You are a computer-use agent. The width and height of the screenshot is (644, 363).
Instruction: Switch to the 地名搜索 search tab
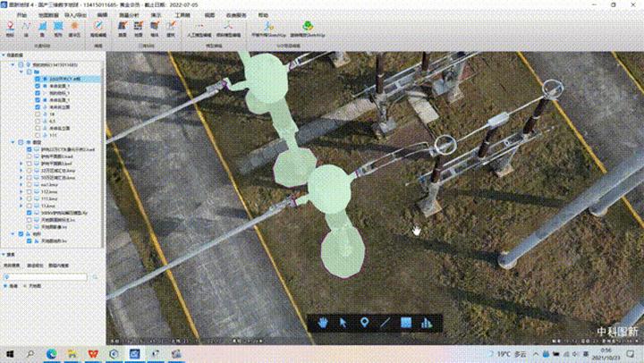point(12,266)
